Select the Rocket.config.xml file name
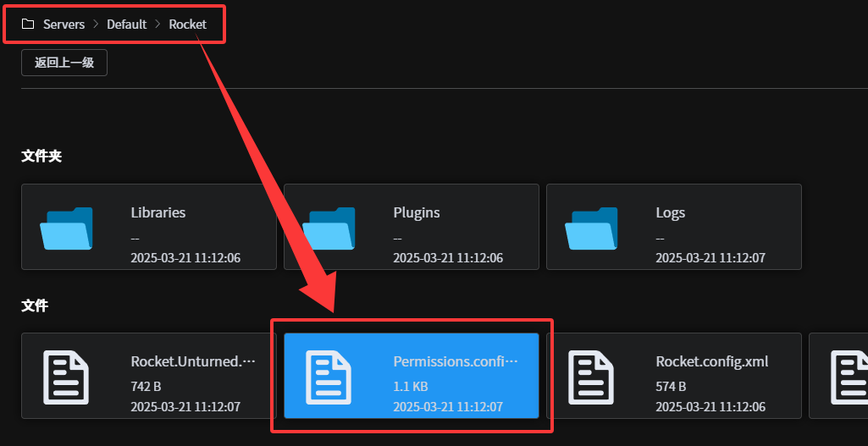Image resolution: width=868 pixels, height=446 pixels. tap(712, 361)
